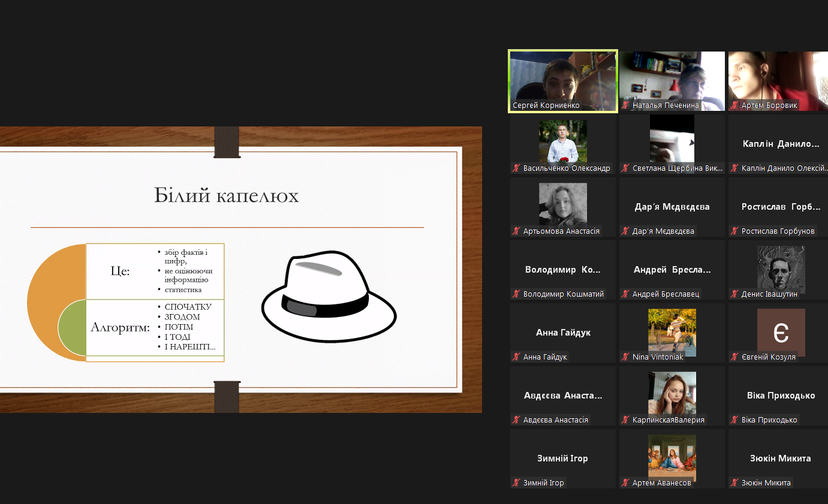
Task: Click Артем Аванесов's muted microphone icon
Action: [x=625, y=483]
